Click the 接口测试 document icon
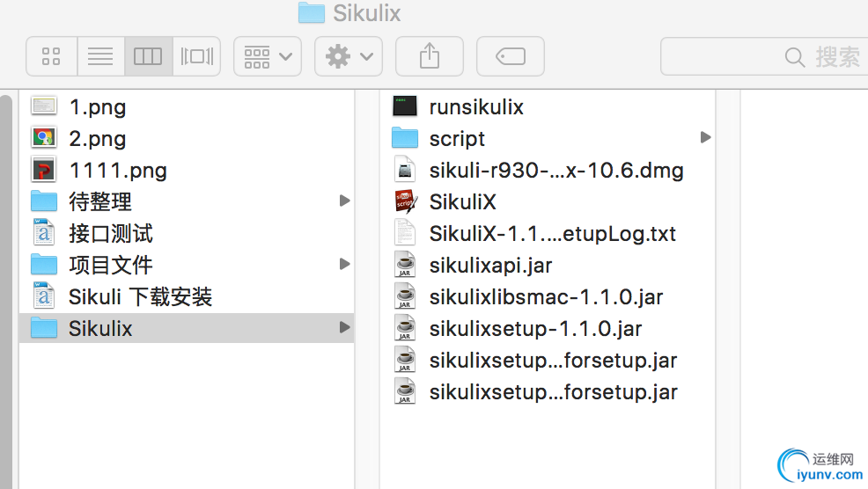Viewport: 868px width, 489px height. [x=44, y=233]
